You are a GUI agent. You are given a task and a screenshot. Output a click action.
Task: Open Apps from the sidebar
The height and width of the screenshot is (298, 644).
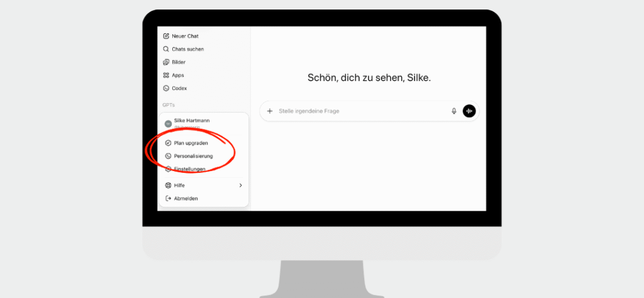(x=178, y=75)
